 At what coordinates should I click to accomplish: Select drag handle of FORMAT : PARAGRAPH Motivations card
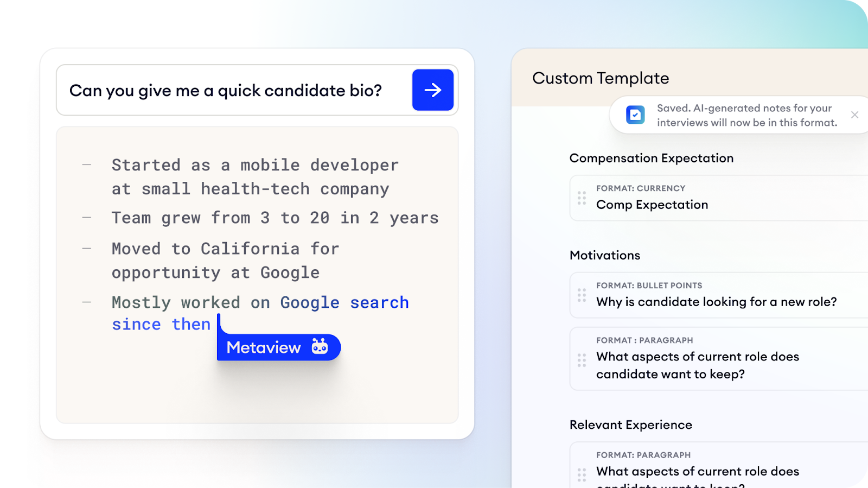[x=582, y=360]
